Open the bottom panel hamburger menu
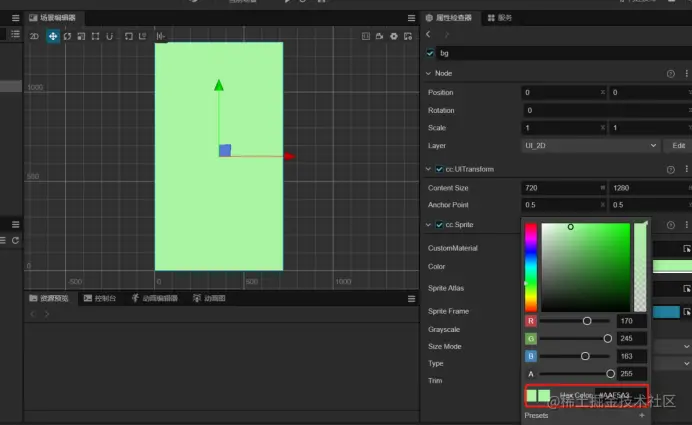Viewport: 692px width, 425px height. click(411, 299)
